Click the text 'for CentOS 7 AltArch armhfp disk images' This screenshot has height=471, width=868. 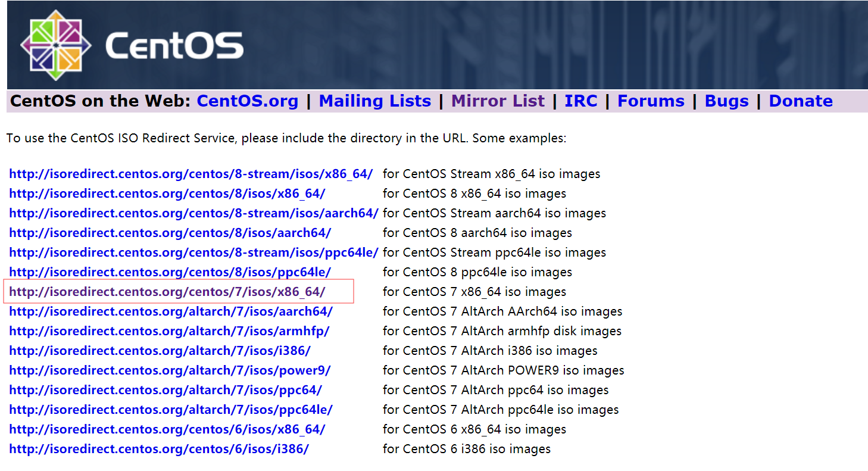502,331
